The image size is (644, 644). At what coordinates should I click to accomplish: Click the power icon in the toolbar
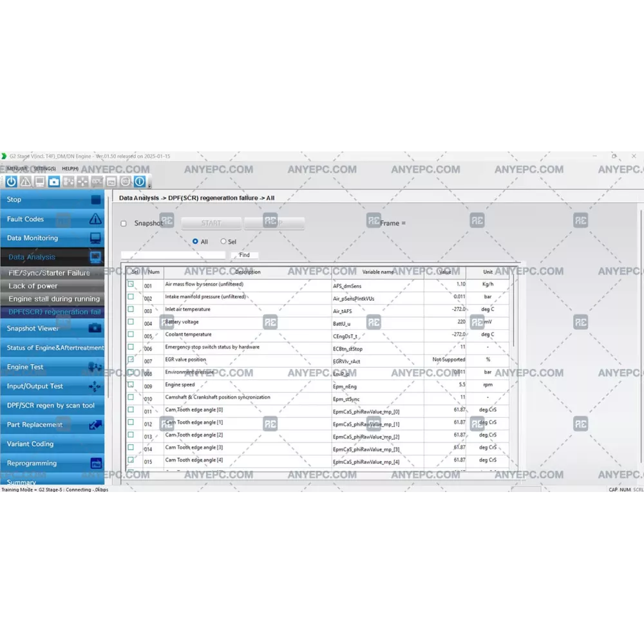pyautogui.click(x=11, y=182)
